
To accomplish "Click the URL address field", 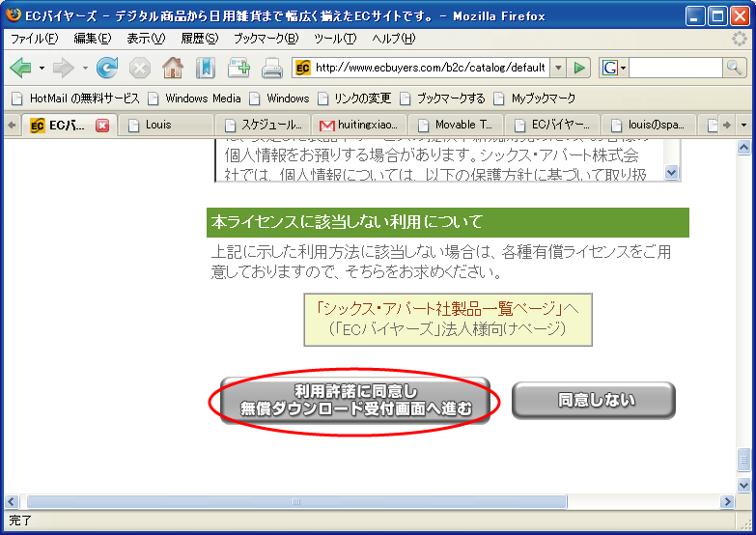I will point(431,68).
